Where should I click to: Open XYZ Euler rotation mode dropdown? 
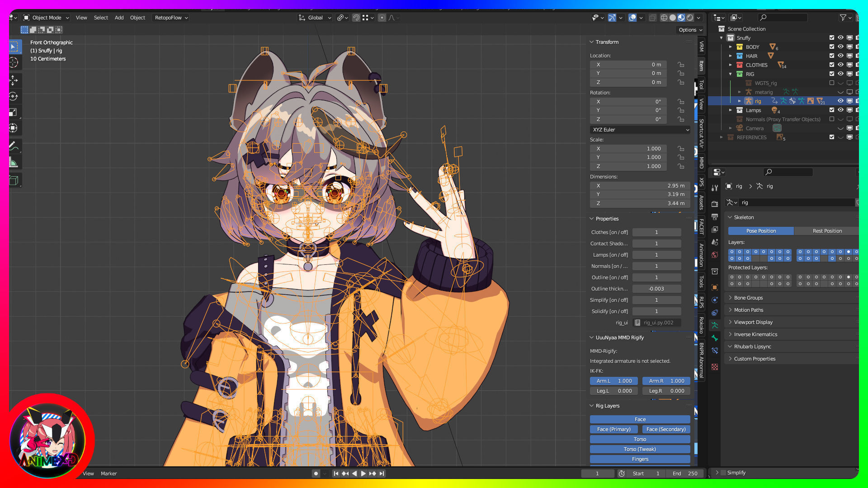(640, 130)
